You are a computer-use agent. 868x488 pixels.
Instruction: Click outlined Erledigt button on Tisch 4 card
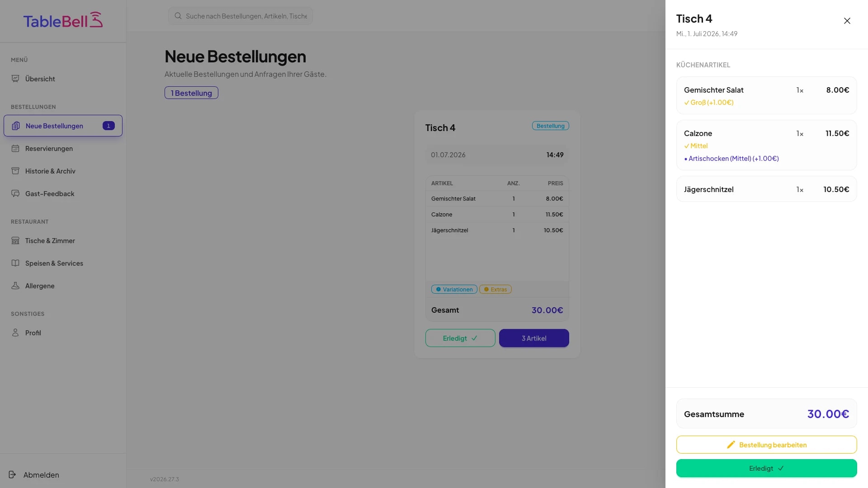pyautogui.click(x=460, y=338)
